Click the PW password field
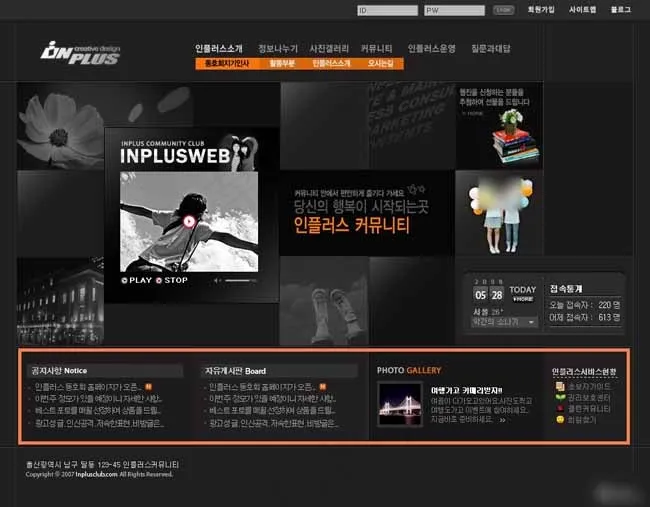The height and width of the screenshot is (507, 650). coord(454,10)
